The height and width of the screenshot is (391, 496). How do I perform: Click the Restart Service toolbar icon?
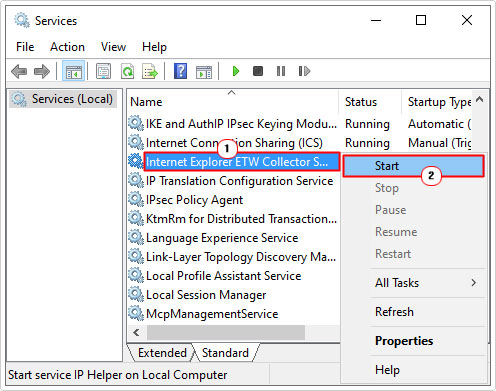[x=304, y=71]
